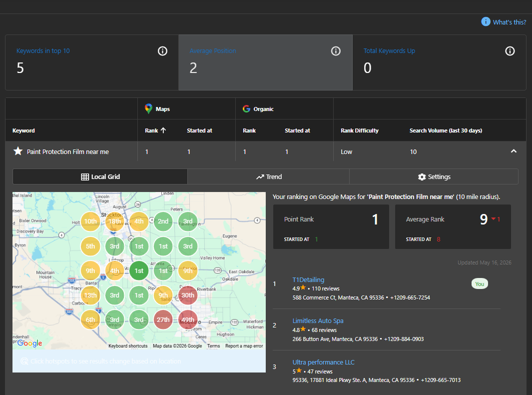
Task: Click Report a map error link
Action: 244,346
